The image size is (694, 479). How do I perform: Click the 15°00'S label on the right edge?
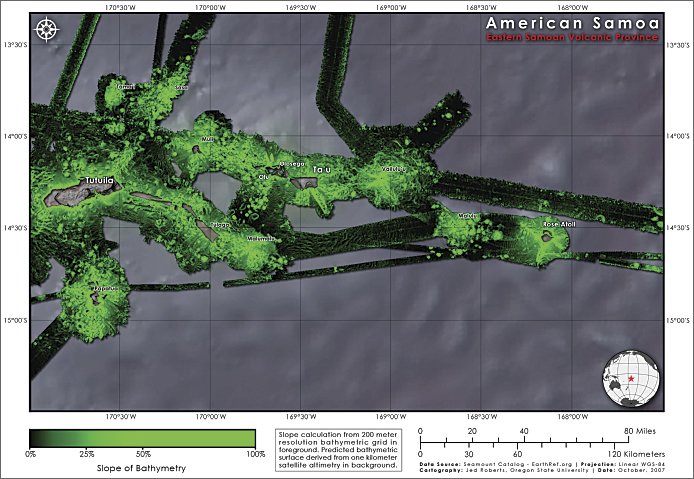pyautogui.click(x=678, y=320)
